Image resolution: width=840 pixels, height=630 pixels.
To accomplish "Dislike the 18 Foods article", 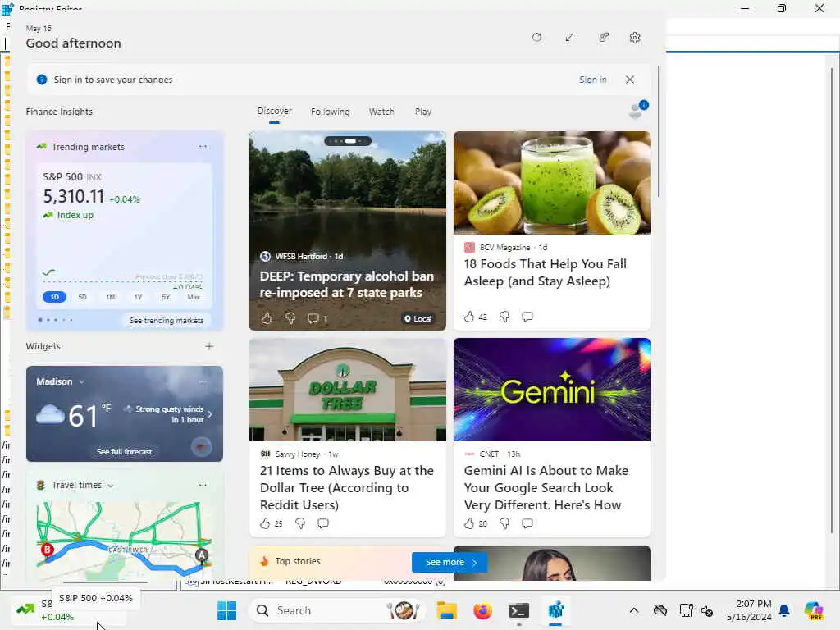I will tap(504, 317).
